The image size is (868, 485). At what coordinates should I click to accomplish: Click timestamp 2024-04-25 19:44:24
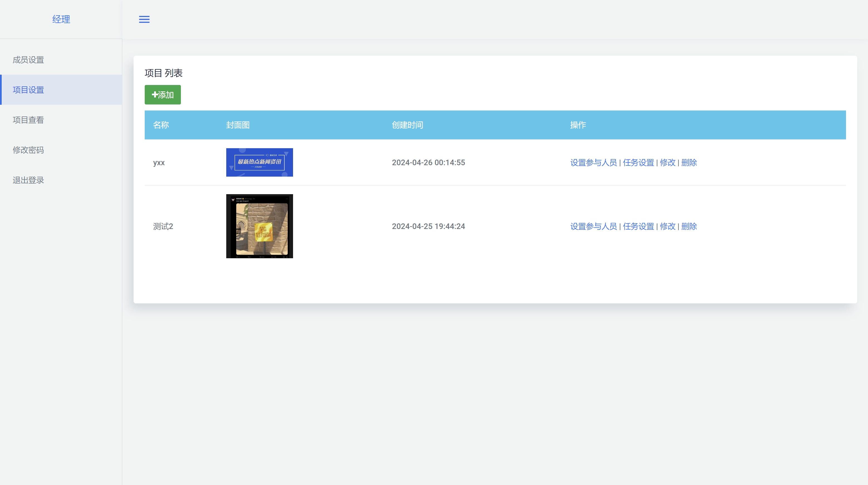coord(428,226)
